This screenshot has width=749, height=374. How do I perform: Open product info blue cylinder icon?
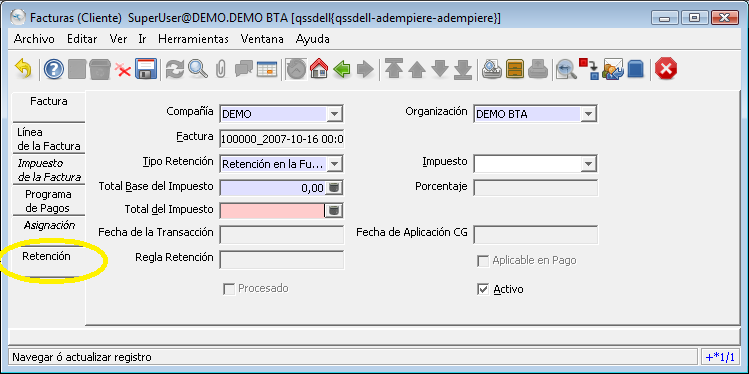click(635, 70)
